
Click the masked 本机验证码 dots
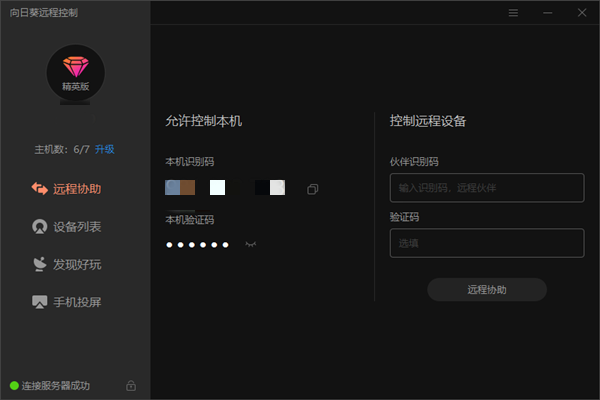point(197,244)
